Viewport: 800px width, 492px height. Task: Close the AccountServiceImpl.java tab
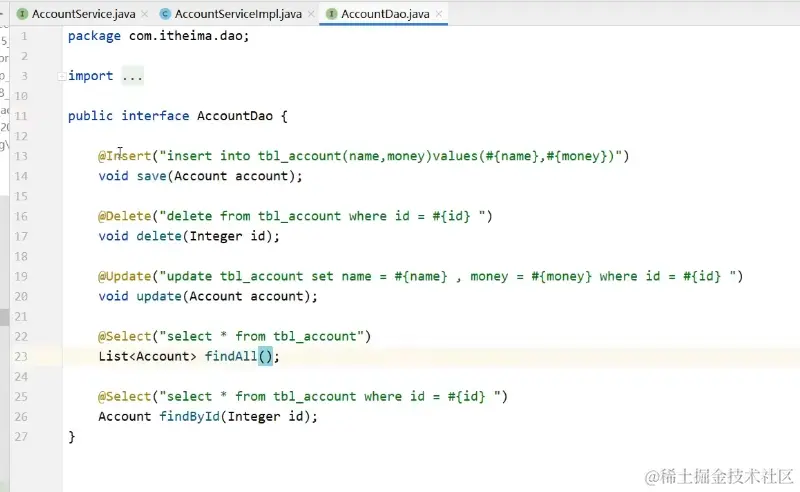click(x=311, y=14)
